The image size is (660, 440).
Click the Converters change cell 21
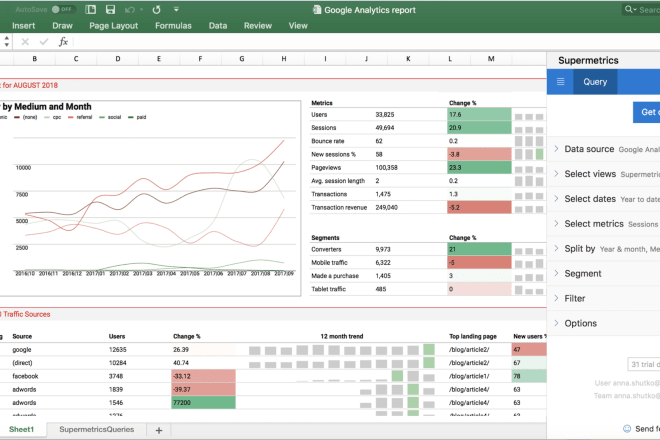479,249
